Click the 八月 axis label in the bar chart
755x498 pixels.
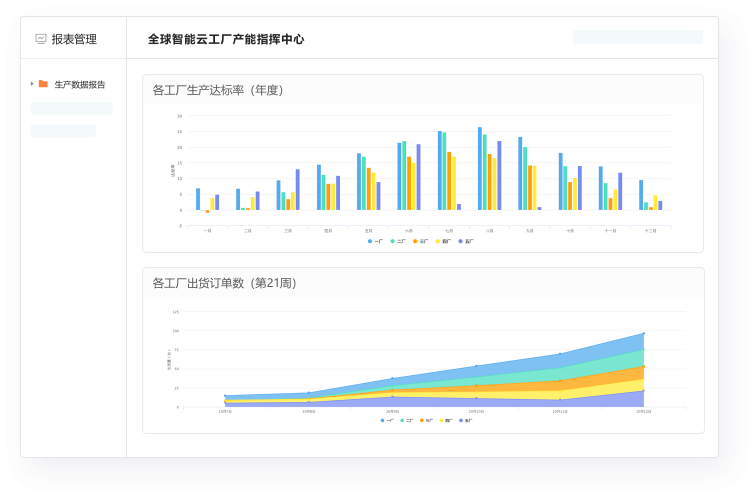tap(490, 231)
